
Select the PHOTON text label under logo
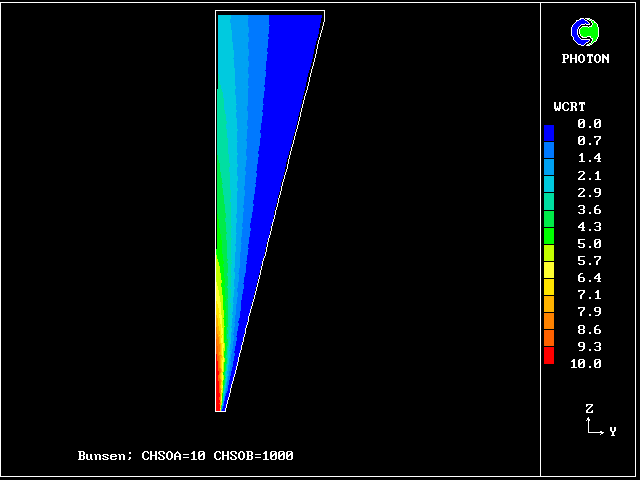(585, 59)
